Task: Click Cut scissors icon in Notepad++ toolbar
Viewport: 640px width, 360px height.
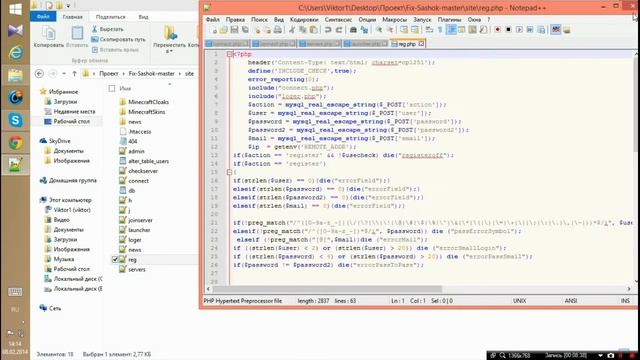Action: tap(292, 30)
